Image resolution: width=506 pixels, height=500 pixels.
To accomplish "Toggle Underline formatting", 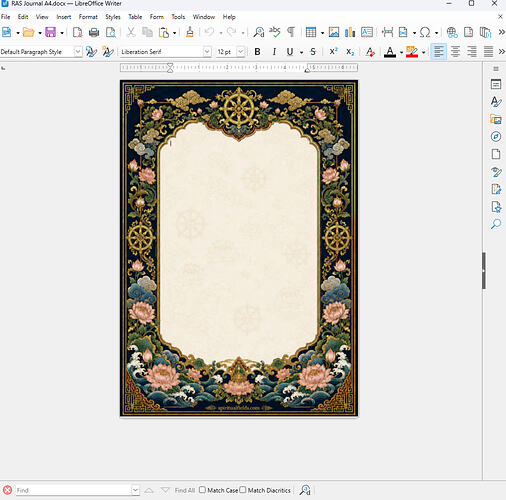I will tap(290, 52).
